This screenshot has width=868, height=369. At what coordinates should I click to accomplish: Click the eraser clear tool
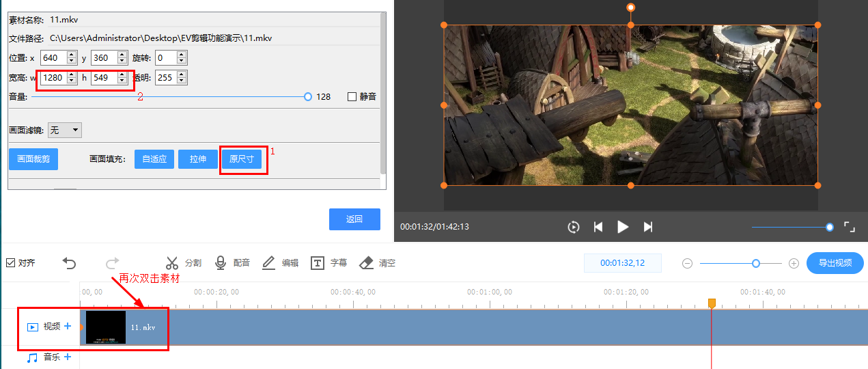pos(367,263)
